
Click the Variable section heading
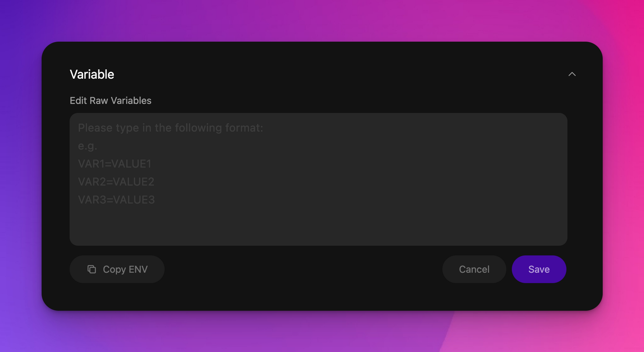(92, 74)
